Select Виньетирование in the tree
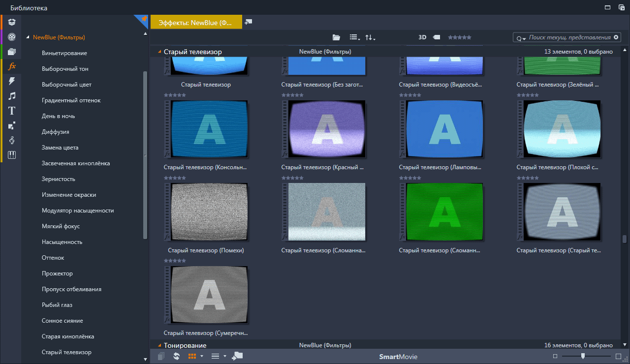This screenshot has height=364, width=630. tap(64, 53)
